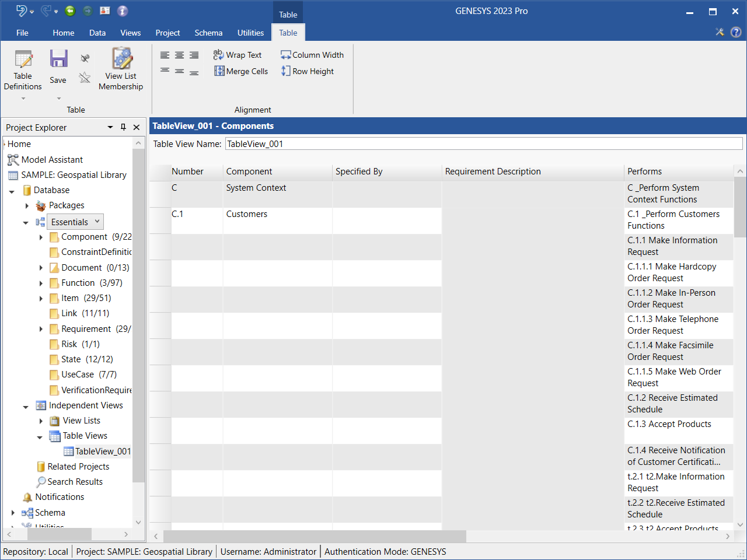
Task: Pin the Project Explorer panel
Action: [123, 127]
